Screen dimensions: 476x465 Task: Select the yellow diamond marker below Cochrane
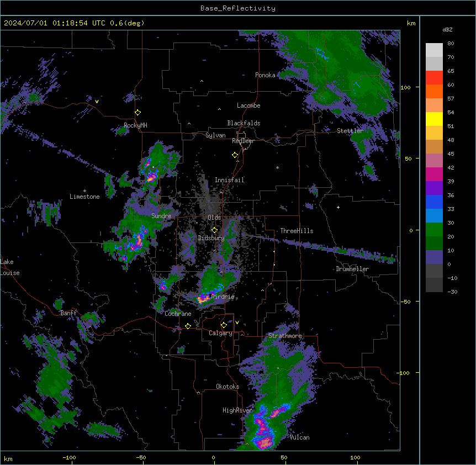pos(188,326)
